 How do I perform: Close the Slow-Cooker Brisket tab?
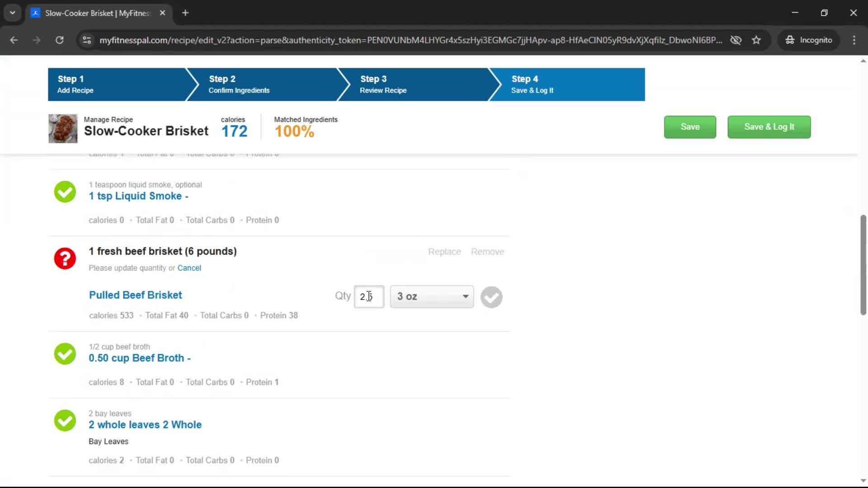[x=162, y=13]
